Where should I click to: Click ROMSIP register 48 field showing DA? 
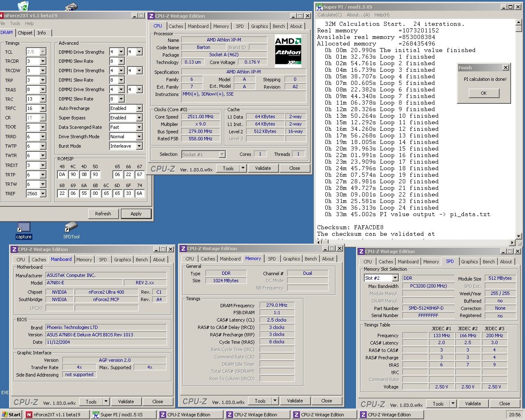(x=62, y=175)
